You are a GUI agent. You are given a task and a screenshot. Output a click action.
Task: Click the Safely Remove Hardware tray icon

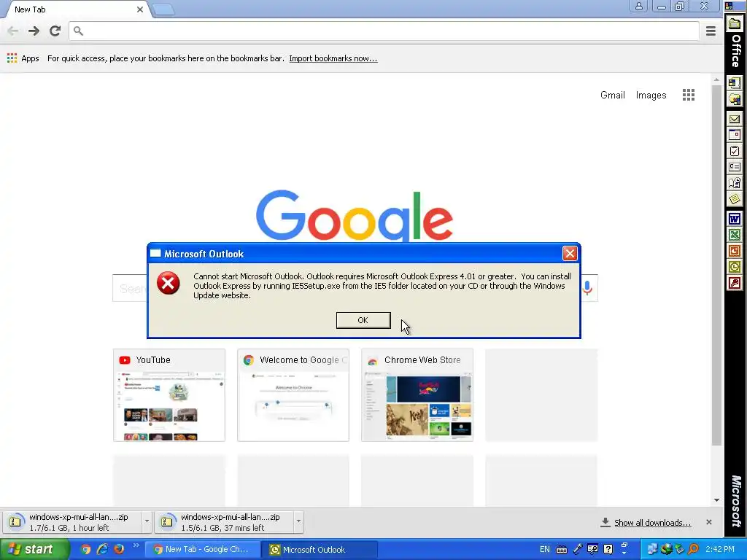(x=679, y=549)
